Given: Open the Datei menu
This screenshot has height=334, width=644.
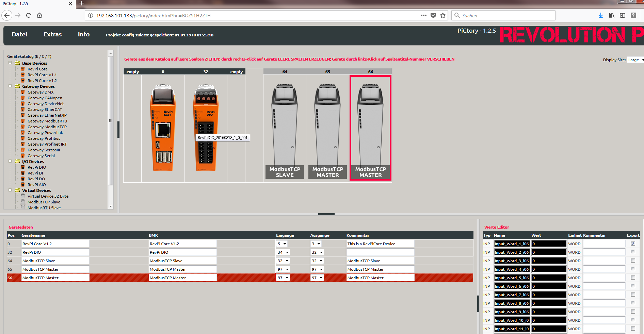Looking at the screenshot, I should pyautogui.click(x=19, y=34).
